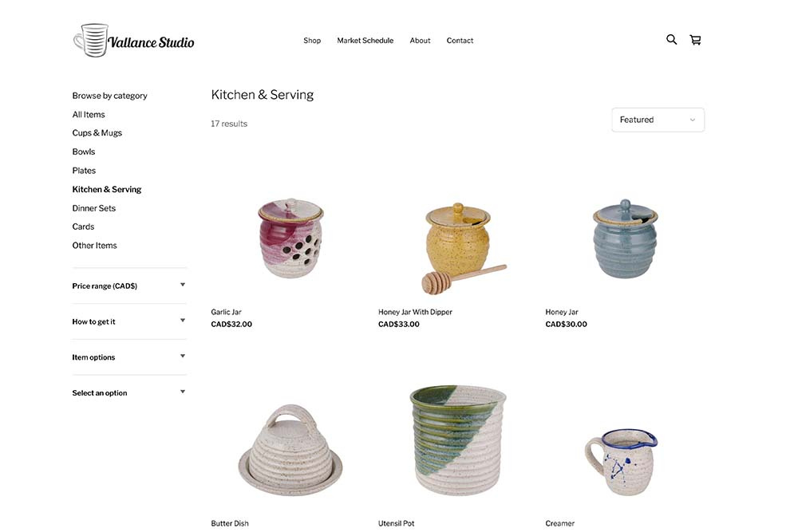Open the shopping cart icon
Image resolution: width=798 pixels, height=532 pixels.
[695, 40]
